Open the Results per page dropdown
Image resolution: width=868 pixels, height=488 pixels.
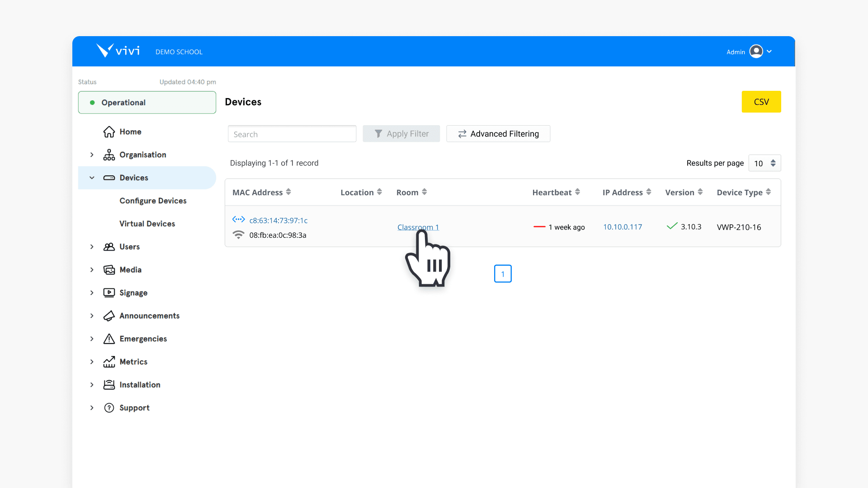(764, 163)
